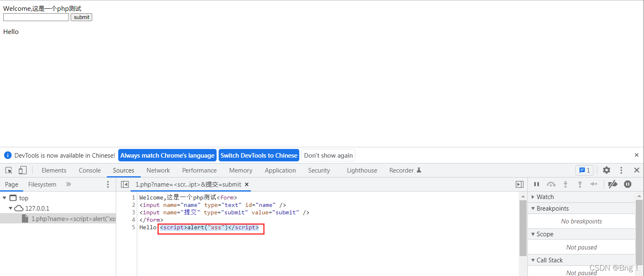The image size is (644, 276).
Task: Open the issues counter badge showing 1
Action: [584, 170]
